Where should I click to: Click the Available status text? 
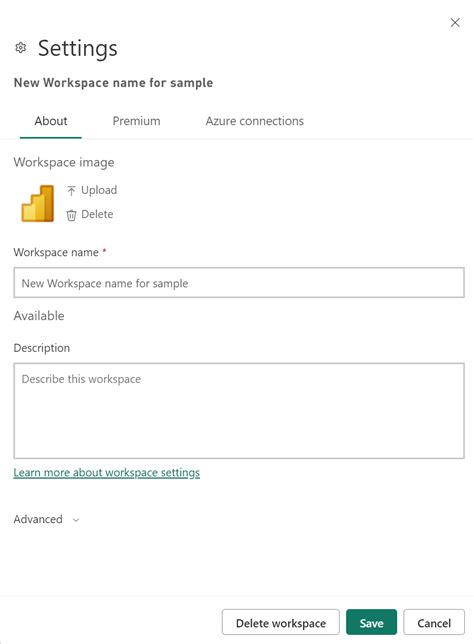click(39, 315)
